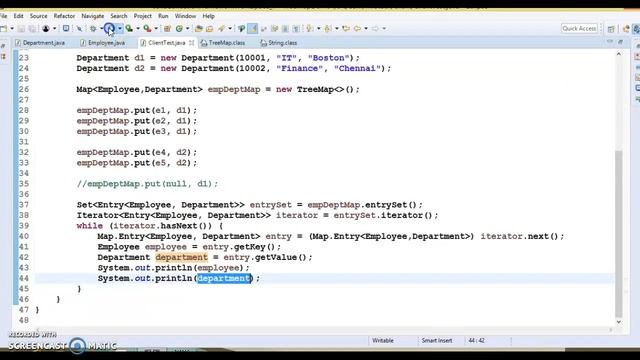
Task: Toggle Mark Occurrences highlighted button
Action: coord(252,29)
